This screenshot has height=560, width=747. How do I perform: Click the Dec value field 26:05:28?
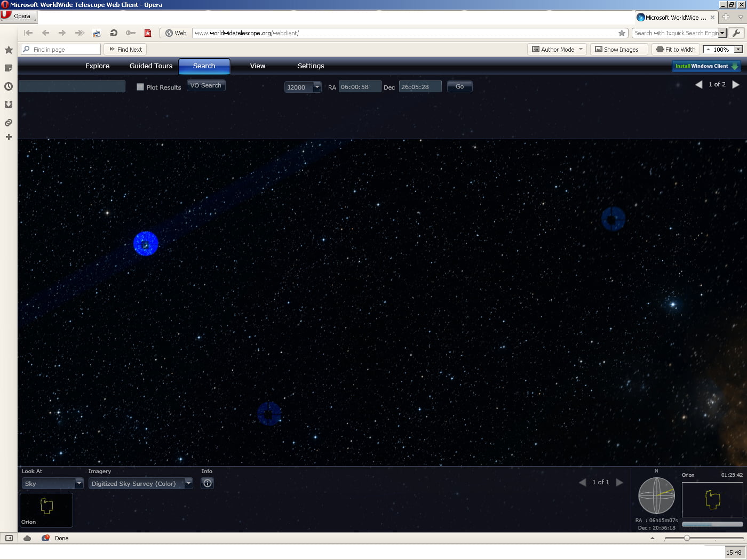(420, 87)
